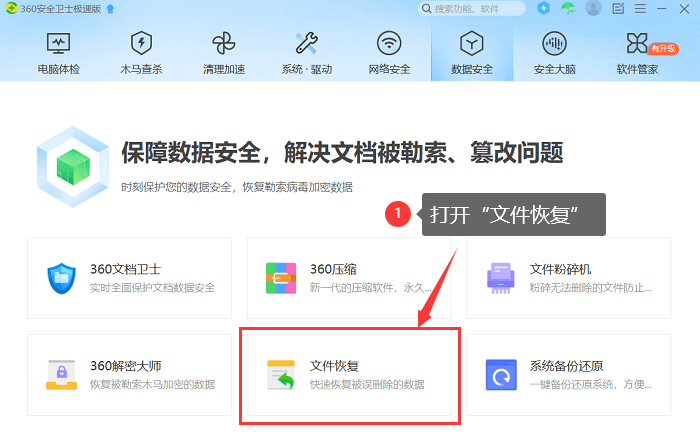Viewport: 700px width, 437px height.
Task: Open the 文件恢复 file recovery tool
Action: pos(348,375)
